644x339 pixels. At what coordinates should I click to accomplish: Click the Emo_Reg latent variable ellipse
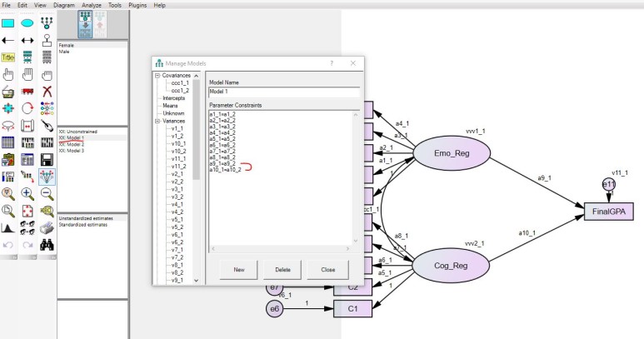[x=452, y=153]
